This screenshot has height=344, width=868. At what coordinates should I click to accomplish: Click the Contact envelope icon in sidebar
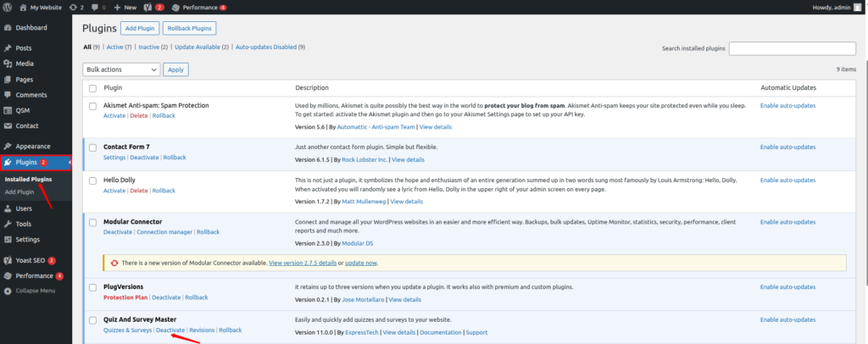[8, 125]
